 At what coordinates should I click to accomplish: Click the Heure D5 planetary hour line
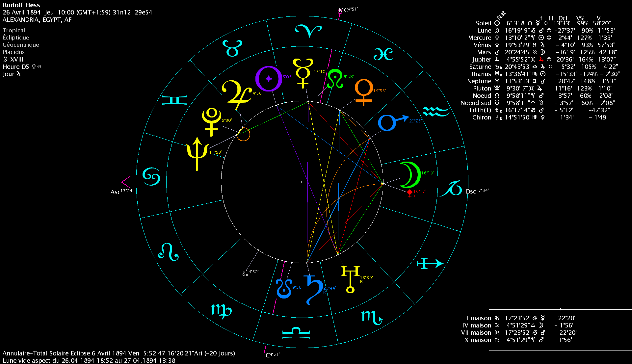22,66
